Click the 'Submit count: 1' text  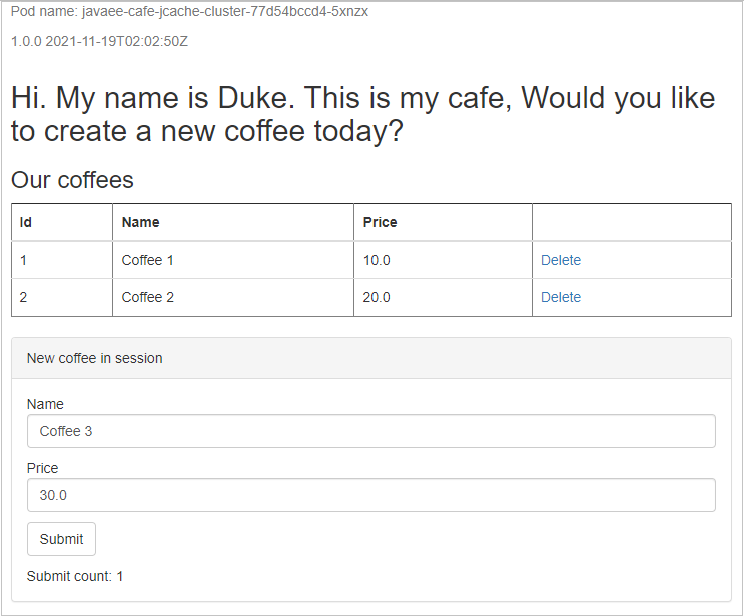coord(75,576)
